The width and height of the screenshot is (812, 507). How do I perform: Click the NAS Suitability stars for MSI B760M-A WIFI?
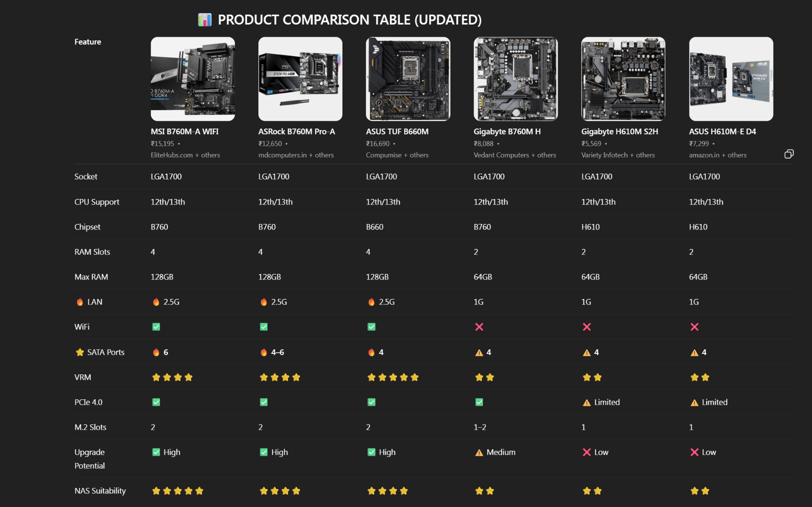coord(178,491)
